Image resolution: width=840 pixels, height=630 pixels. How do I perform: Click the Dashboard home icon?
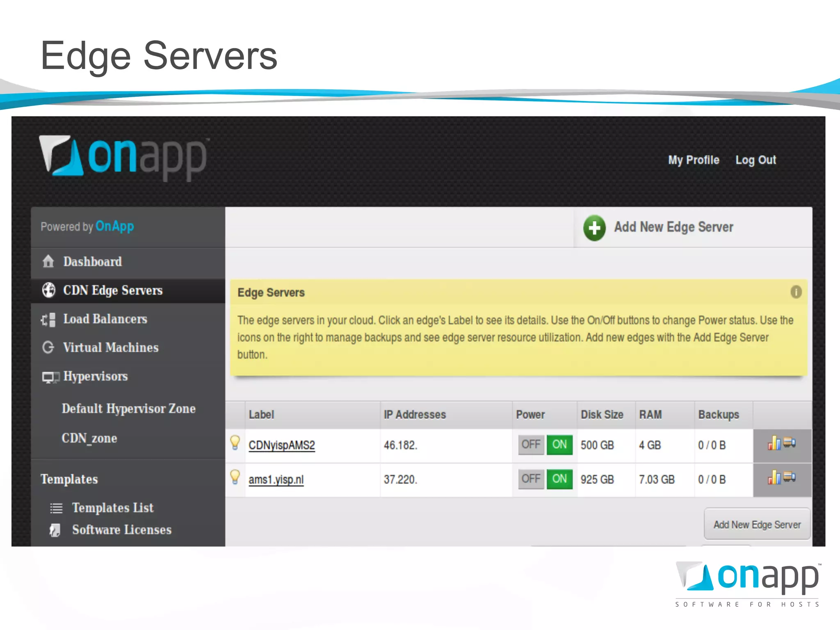click(48, 261)
